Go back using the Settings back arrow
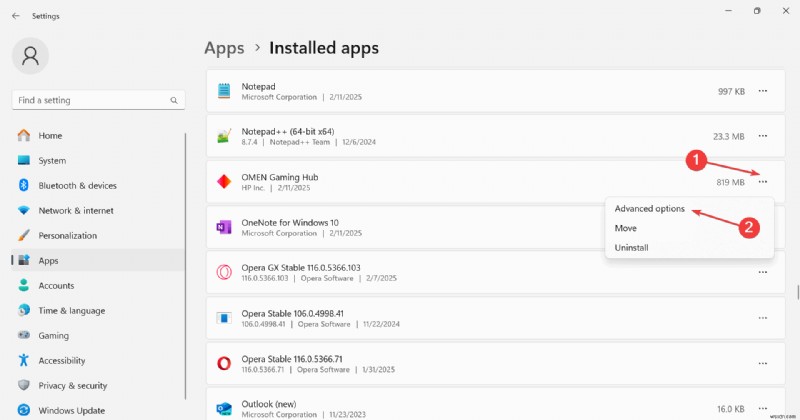The width and height of the screenshot is (800, 420). tap(16, 16)
